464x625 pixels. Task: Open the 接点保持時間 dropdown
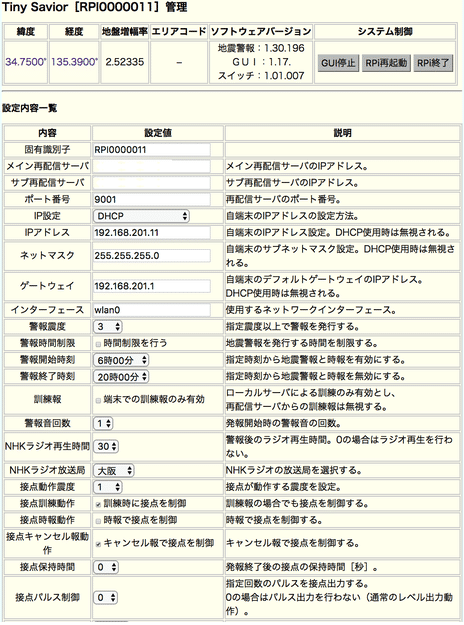pyautogui.click(x=106, y=567)
